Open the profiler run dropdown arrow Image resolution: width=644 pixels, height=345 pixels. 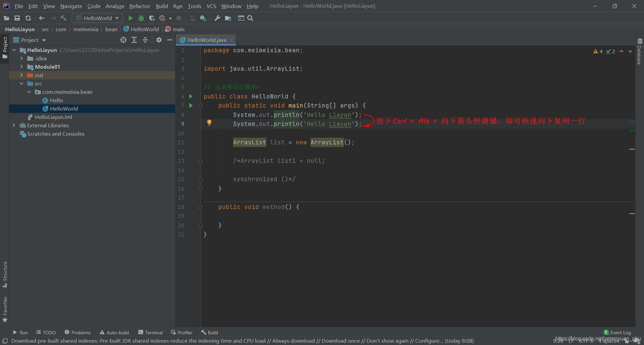pos(170,18)
